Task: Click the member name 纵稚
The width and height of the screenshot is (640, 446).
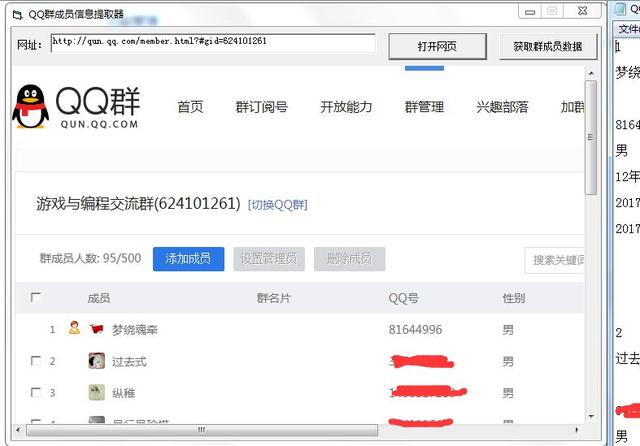Action: [x=123, y=393]
